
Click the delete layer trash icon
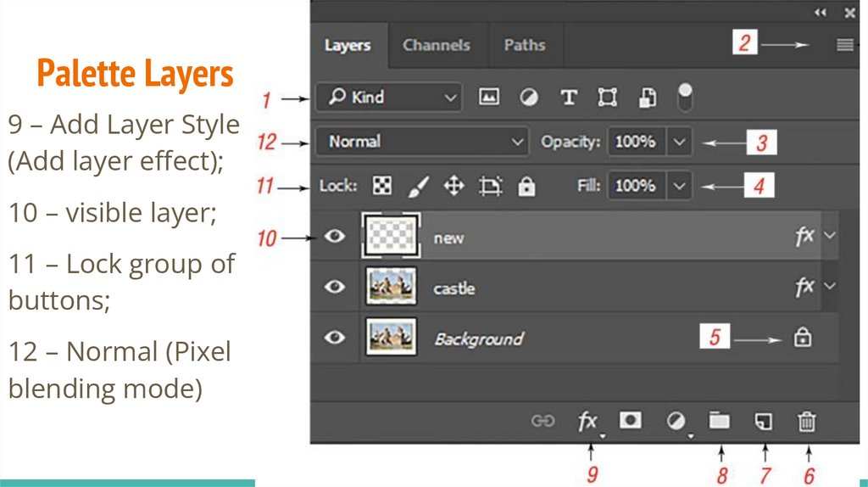pos(807,421)
